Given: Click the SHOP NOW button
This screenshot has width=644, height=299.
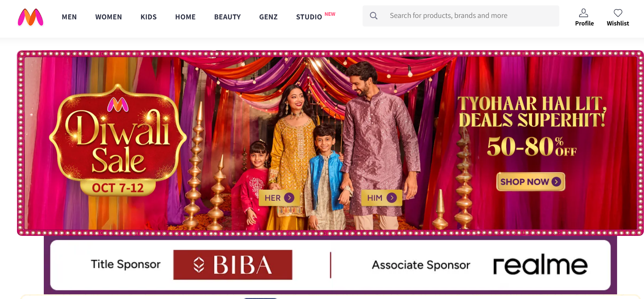Looking at the screenshot, I should (x=531, y=182).
